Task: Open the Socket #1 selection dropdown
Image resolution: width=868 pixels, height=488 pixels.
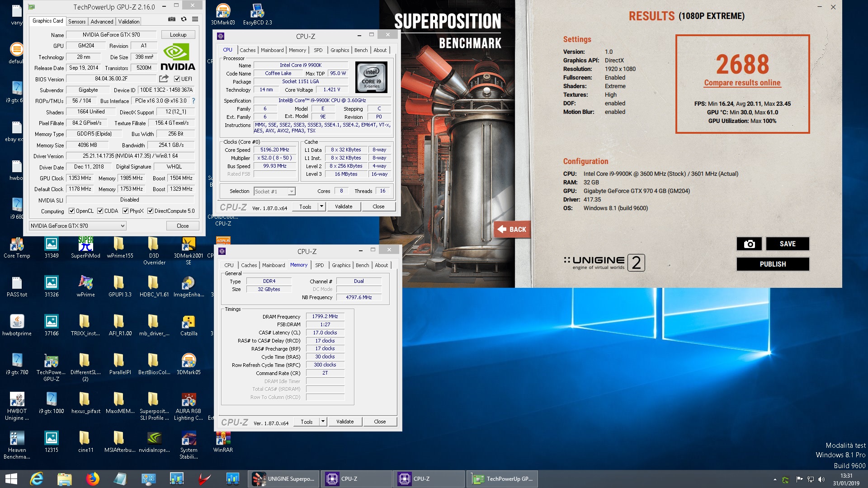Action: point(274,192)
